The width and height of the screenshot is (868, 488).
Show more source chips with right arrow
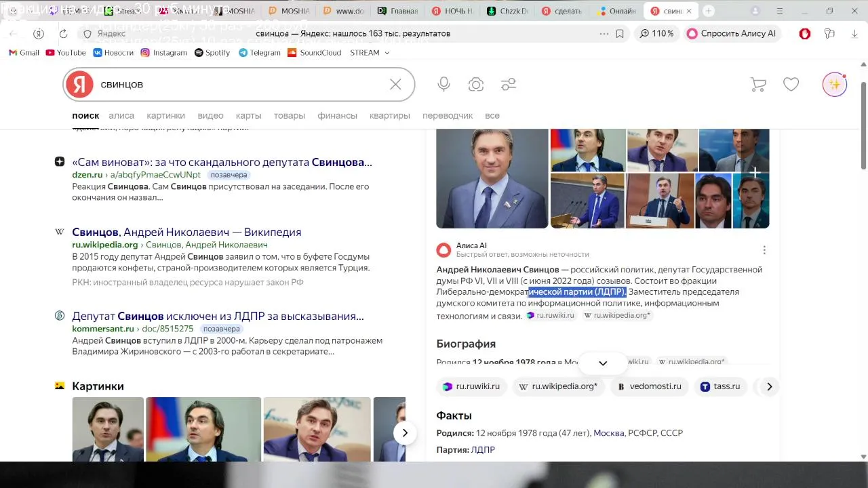(x=769, y=386)
